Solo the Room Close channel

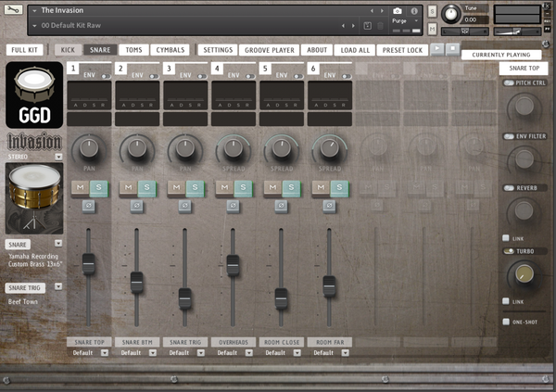291,188
